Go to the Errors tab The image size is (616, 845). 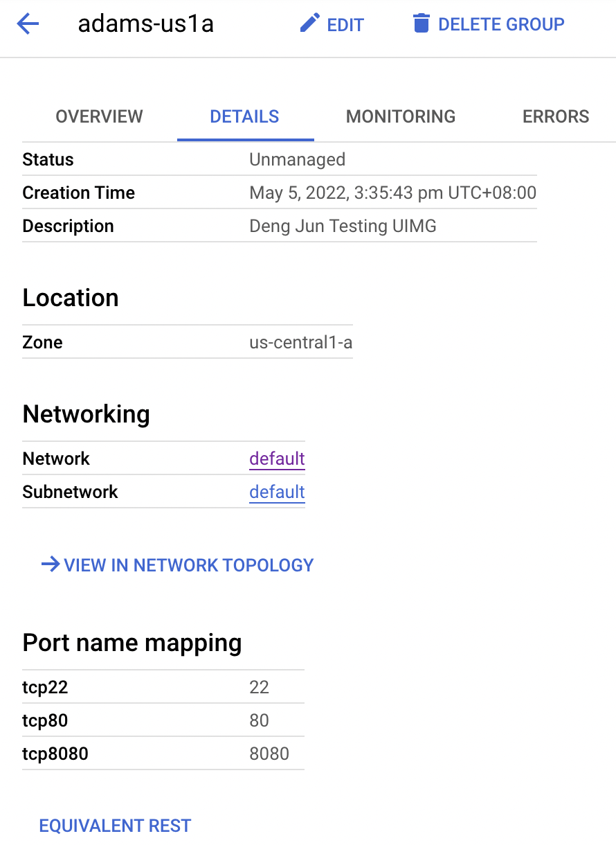pos(556,116)
